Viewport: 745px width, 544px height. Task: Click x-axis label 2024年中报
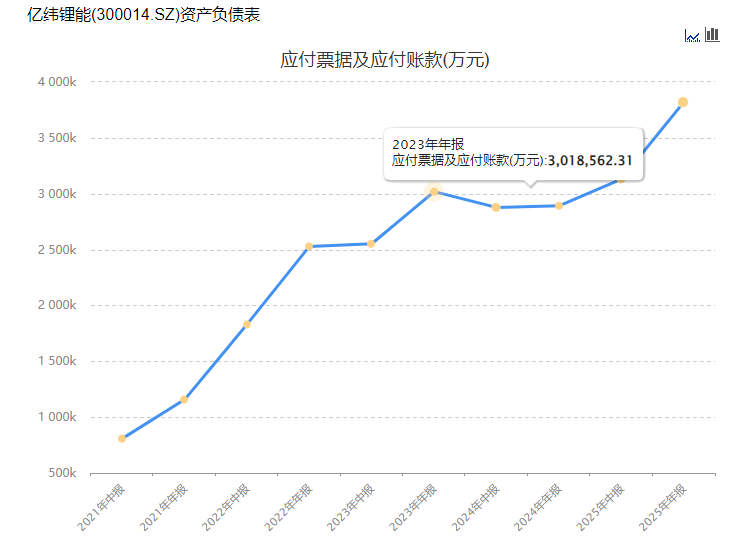coord(475,507)
